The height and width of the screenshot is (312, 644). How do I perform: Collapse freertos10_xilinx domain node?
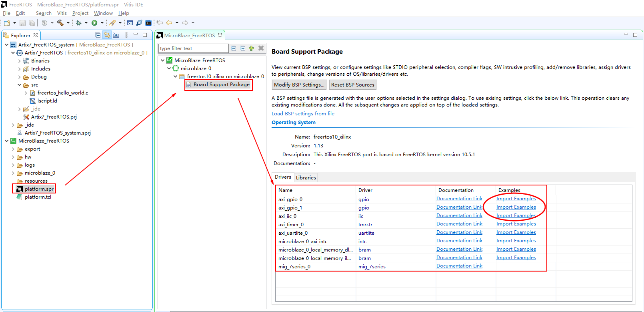click(175, 76)
